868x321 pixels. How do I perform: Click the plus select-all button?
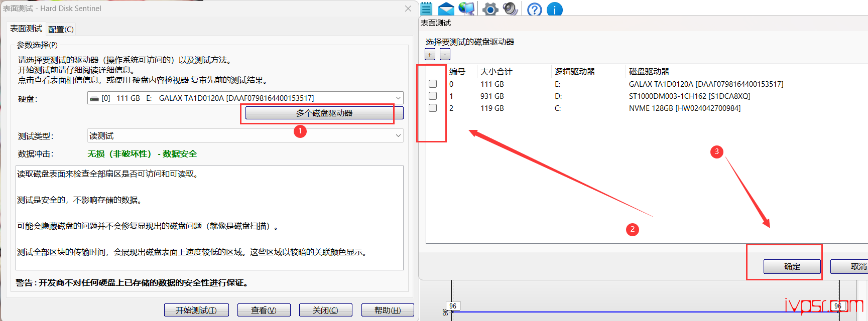(430, 55)
